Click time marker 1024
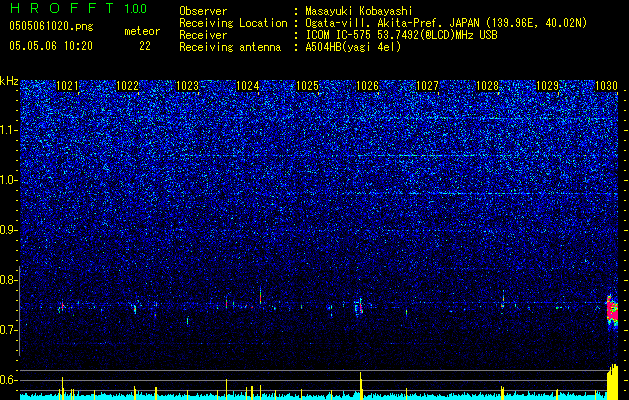This screenshot has width=629, height=400. click(248, 86)
